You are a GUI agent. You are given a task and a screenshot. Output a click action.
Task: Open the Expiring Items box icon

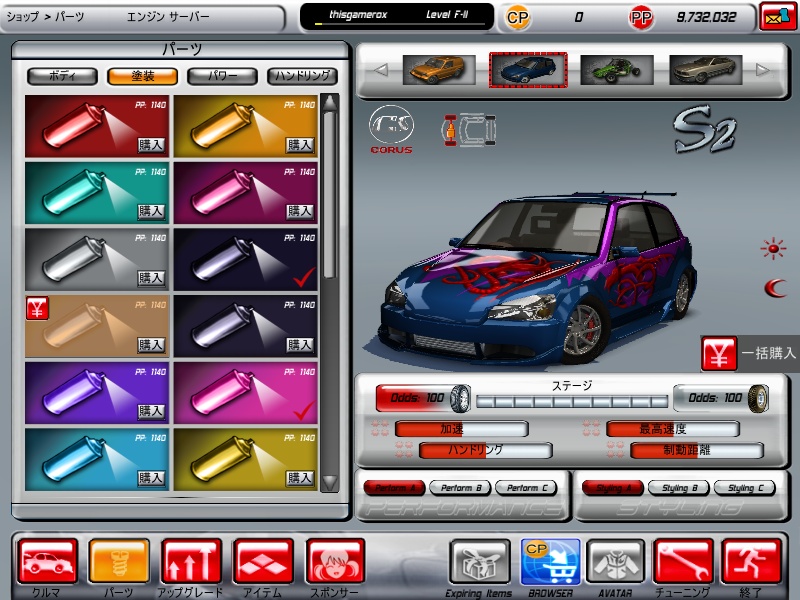480,561
